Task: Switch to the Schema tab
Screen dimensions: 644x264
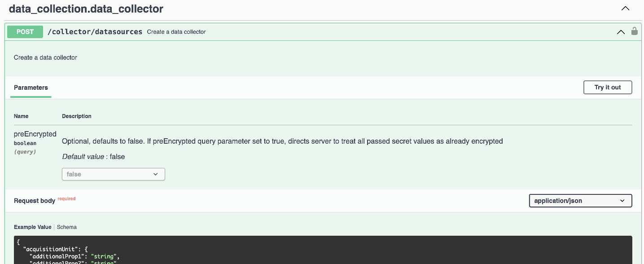Action: pyautogui.click(x=67, y=227)
